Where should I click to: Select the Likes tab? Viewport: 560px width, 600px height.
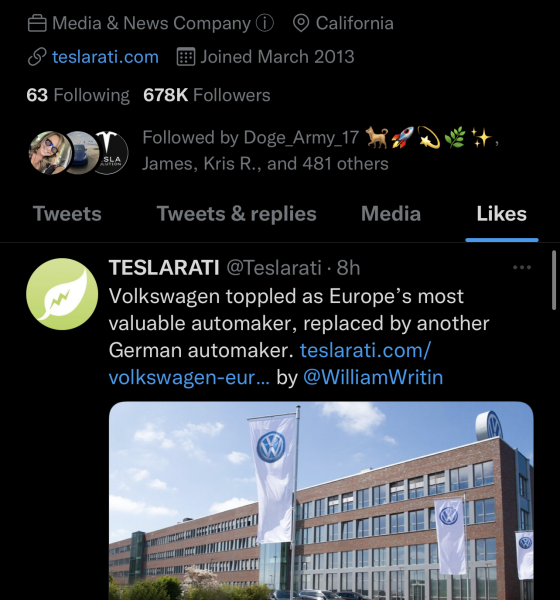point(501,214)
